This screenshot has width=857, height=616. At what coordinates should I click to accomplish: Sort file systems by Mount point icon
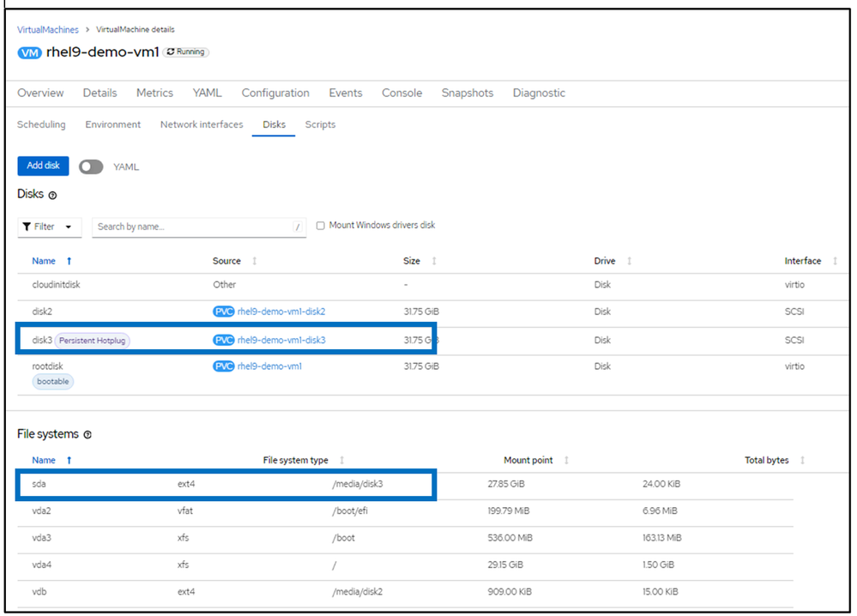click(566, 461)
